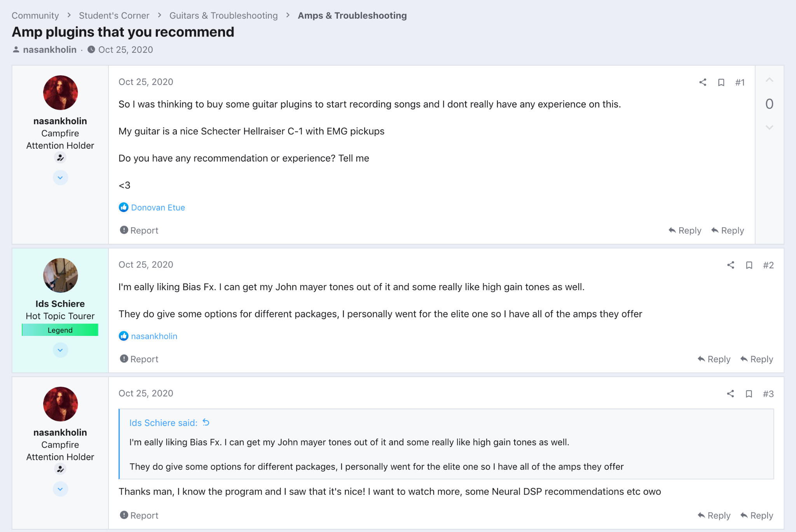The height and width of the screenshot is (532, 796).
Task: Expand nasankholin's user details in post #3
Action: [x=60, y=489]
